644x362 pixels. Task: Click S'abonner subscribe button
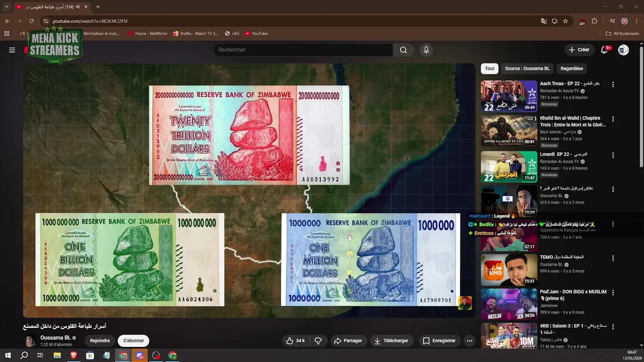(133, 340)
